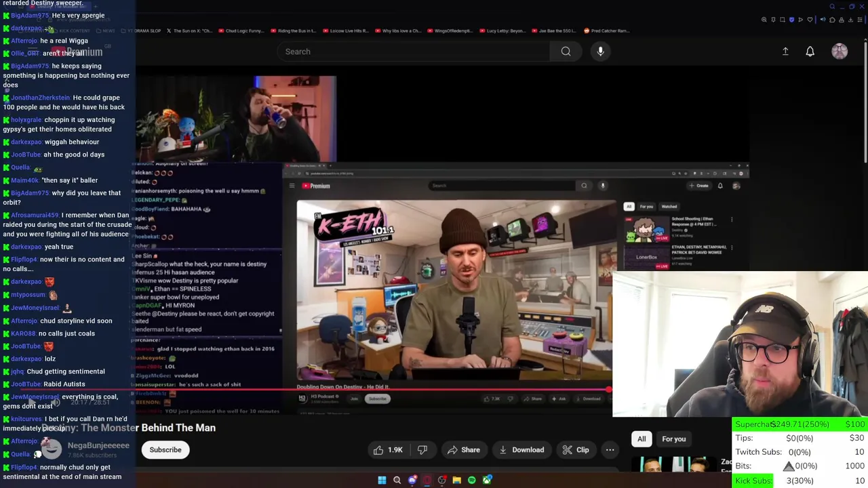
Task: Take a snapshot with the browser capture icon
Action: [783, 20]
